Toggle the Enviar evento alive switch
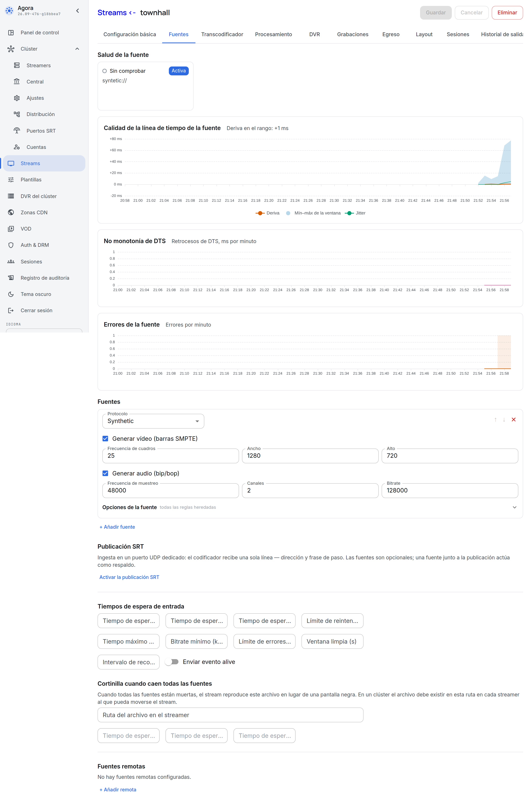This screenshot has width=532, height=801. pyautogui.click(x=172, y=662)
